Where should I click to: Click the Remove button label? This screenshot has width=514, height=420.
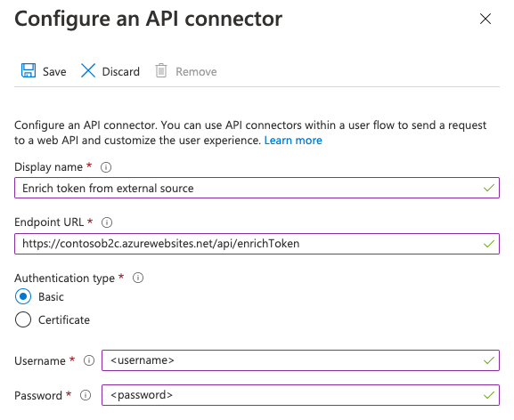(x=196, y=72)
